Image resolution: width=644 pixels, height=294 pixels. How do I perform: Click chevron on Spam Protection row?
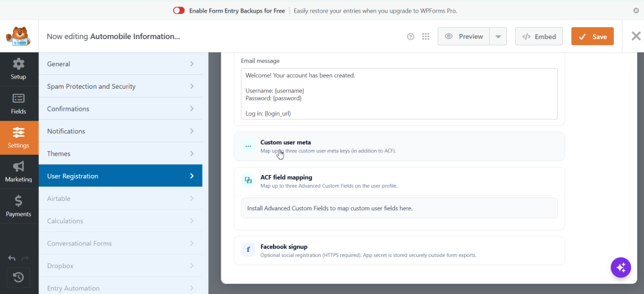[x=192, y=86]
